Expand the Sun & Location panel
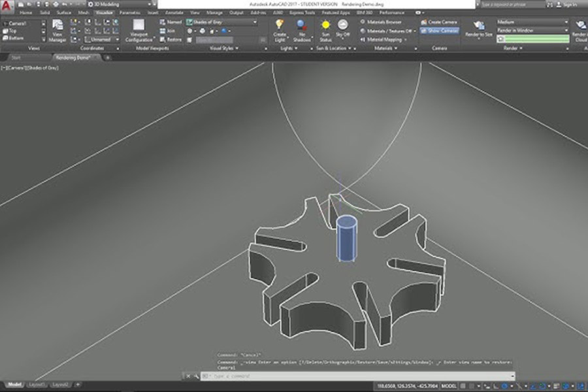Image resolution: width=588 pixels, height=392 pixels. pos(334,48)
